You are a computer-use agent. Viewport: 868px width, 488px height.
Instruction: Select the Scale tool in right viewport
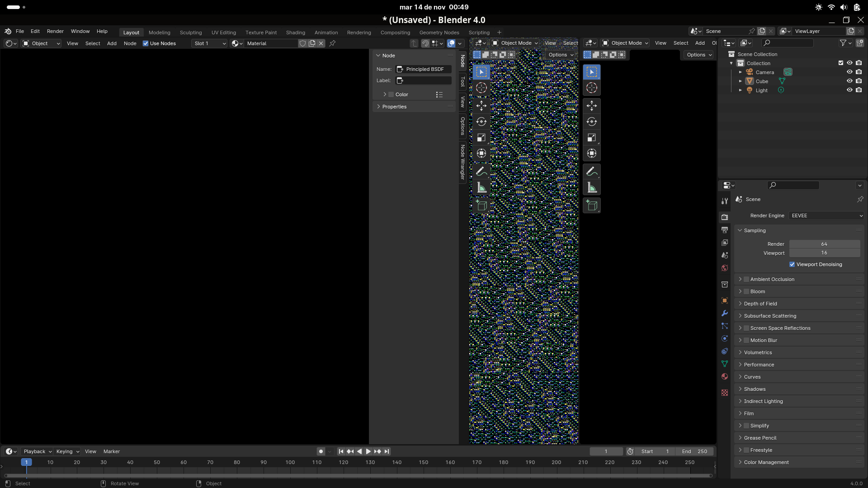(x=592, y=137)
